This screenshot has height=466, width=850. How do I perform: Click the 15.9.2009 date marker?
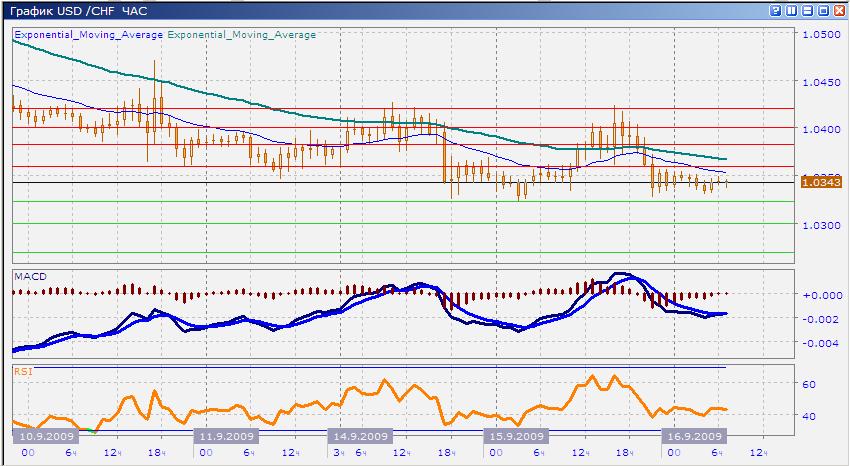[515, 437]
